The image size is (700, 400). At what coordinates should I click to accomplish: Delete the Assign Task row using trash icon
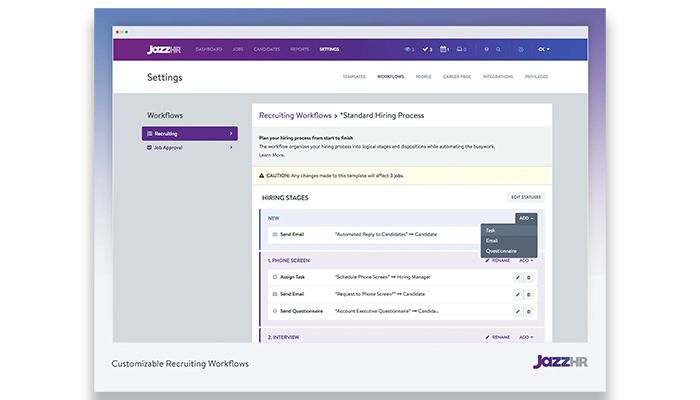(529, 277)
